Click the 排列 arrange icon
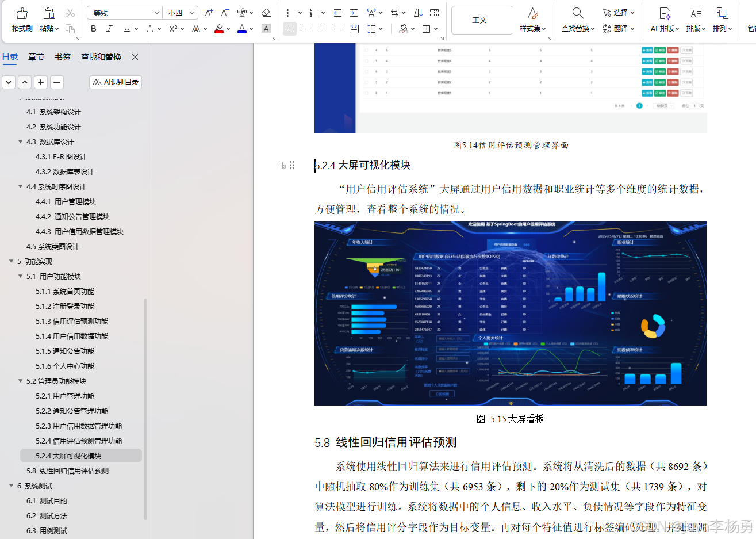Screen dimensions: 756x539 tap(723, 13)
